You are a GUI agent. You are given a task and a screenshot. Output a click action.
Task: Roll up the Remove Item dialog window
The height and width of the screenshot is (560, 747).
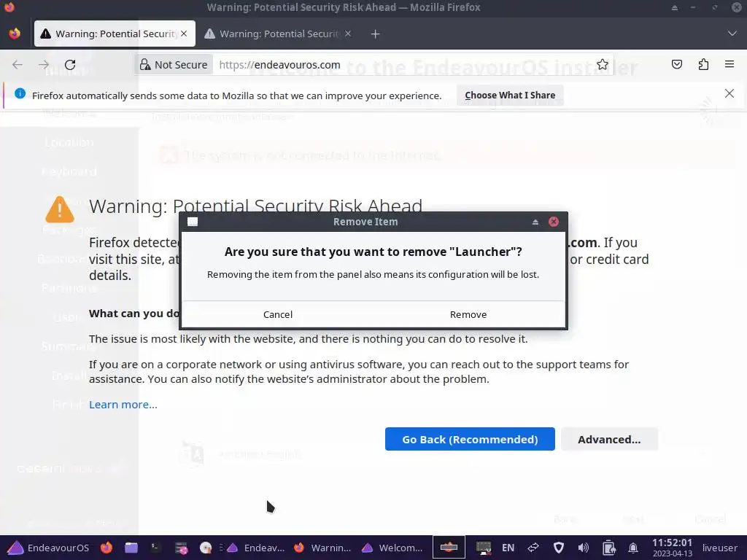click(x=535, y=222)
